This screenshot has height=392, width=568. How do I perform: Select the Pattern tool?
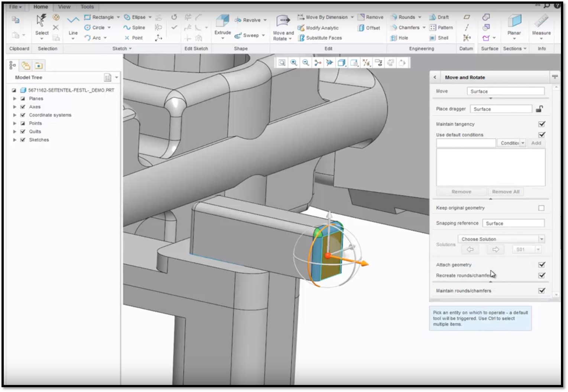tap(441, 27)
